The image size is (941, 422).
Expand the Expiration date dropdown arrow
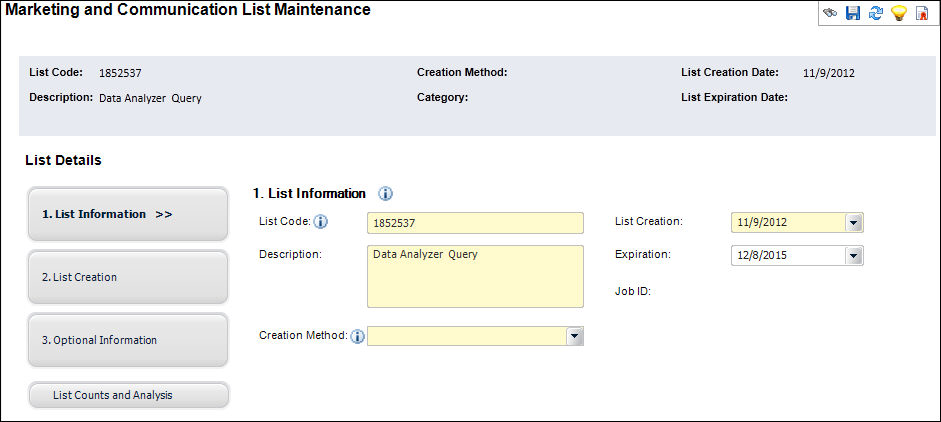[853, 256]
